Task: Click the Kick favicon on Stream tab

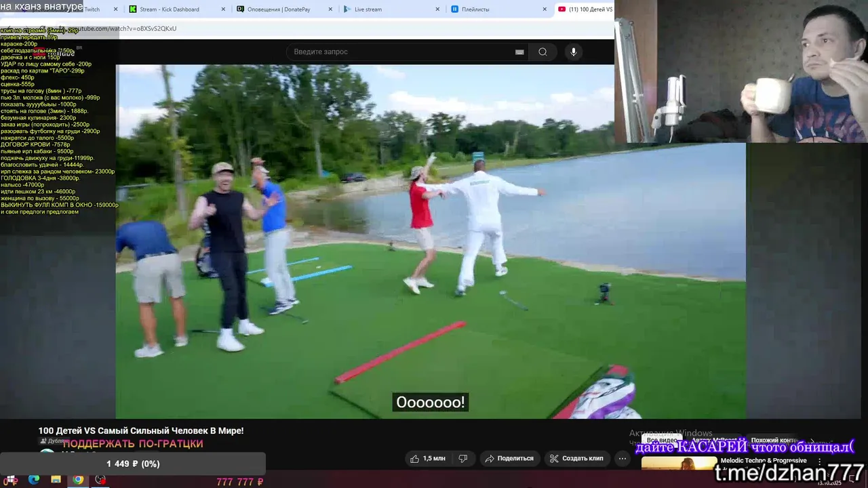Action: point(133,9)
